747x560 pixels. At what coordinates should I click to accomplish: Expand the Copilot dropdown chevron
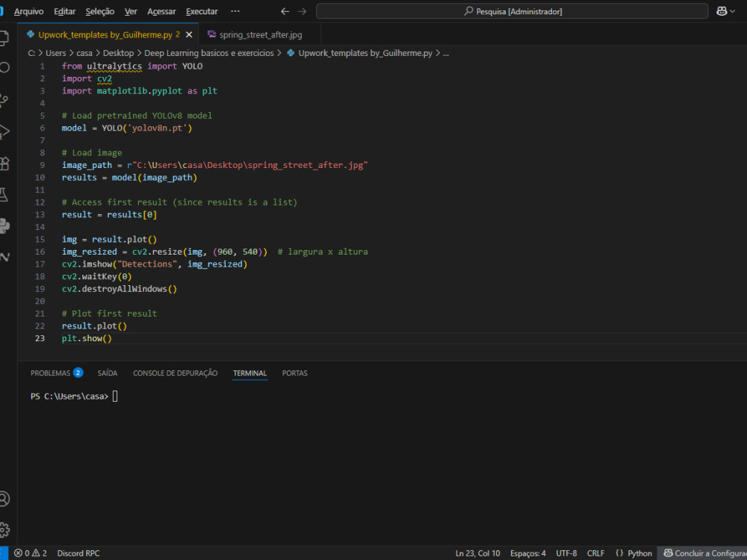coord(732,11)
